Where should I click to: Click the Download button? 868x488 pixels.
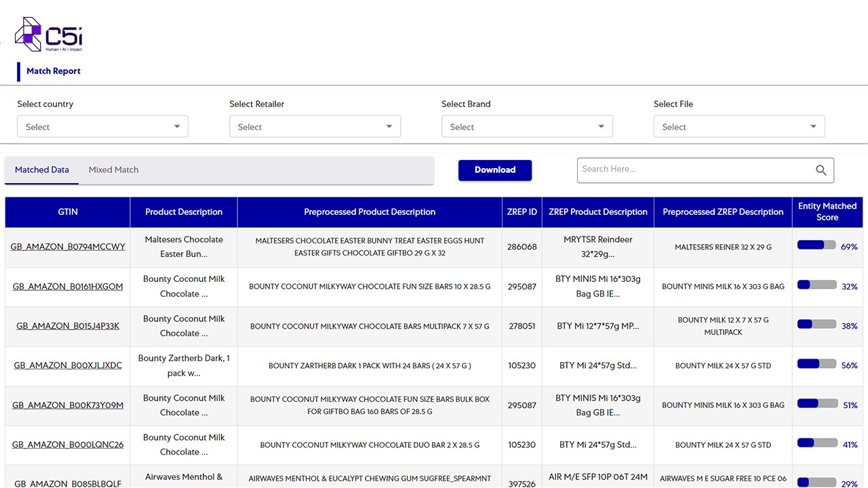click(495, 170)
